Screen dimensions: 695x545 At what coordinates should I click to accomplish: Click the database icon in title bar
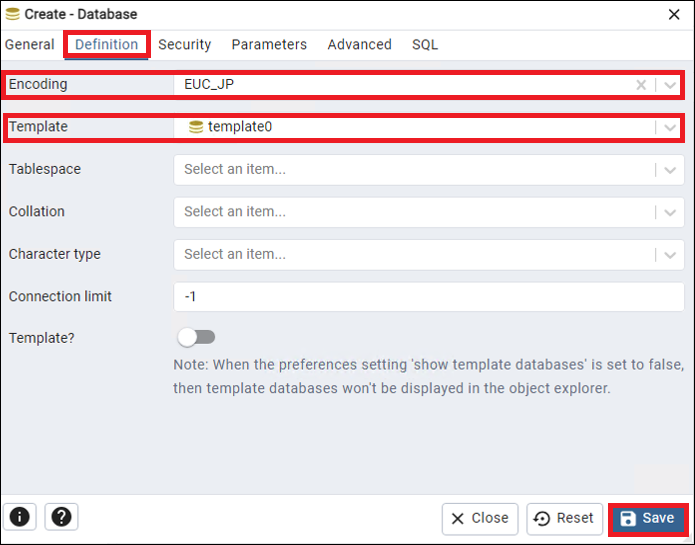pyautogui.click(x=12, y=14)
